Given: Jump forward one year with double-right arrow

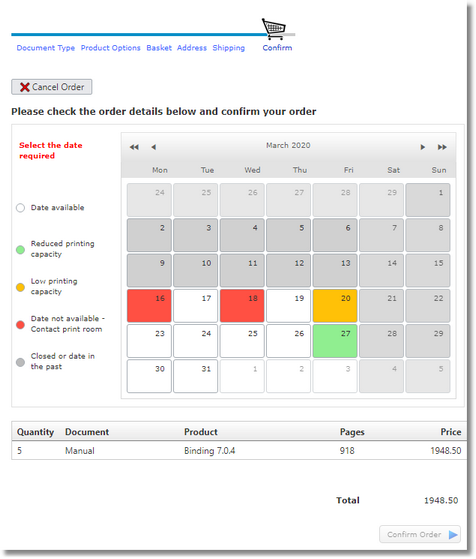Looking at the screenshot, I should (442, 147).
